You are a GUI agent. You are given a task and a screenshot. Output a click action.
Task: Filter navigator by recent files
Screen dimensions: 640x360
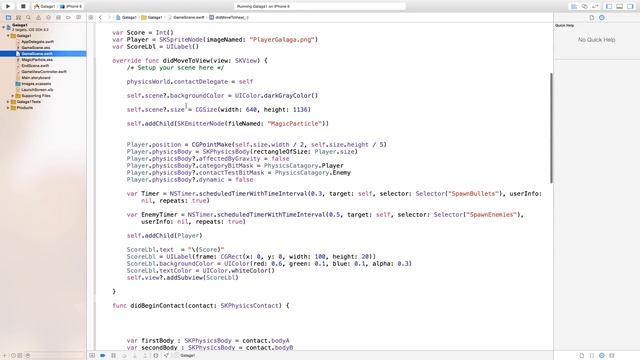pyautogui.click(x=13, y=356)
